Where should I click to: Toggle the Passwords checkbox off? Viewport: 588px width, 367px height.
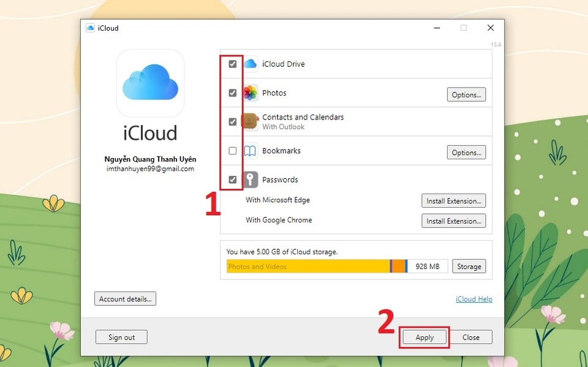(x=233, y=180)
